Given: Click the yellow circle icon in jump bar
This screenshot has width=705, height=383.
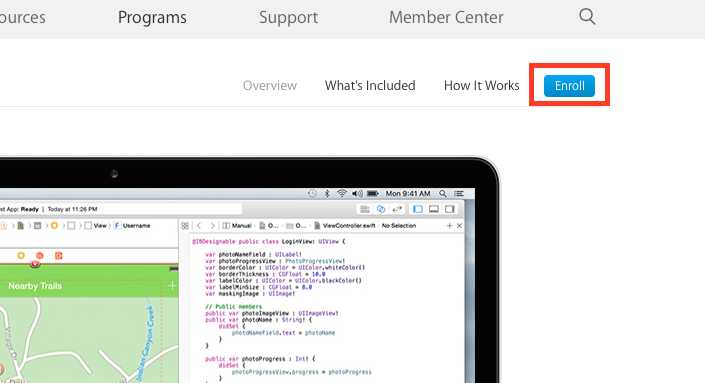Looking at the screenshot, I should (54, 226).
